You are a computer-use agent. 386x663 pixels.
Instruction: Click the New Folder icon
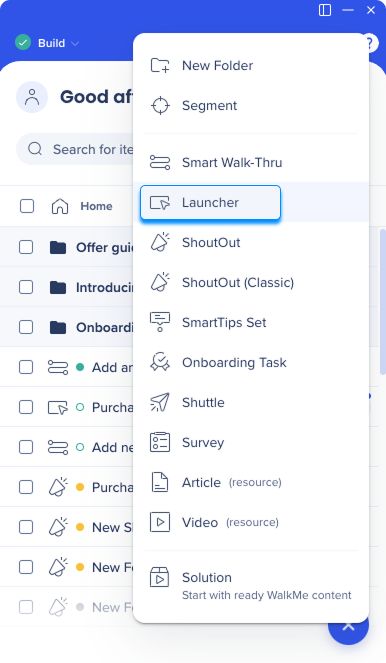click(160, 66)
